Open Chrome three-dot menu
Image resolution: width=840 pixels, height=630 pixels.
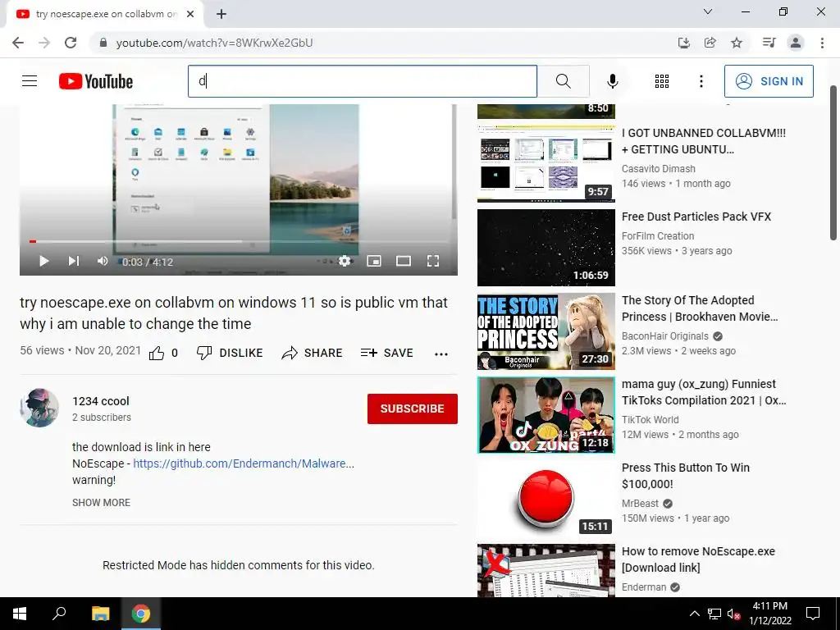coord(822,43)
